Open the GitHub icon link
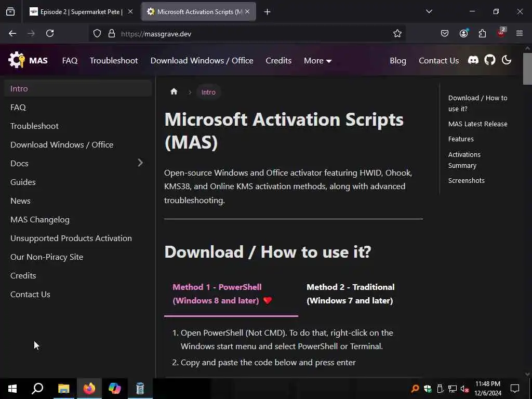The height and width of the screenshot is (399, 532). 489,60
